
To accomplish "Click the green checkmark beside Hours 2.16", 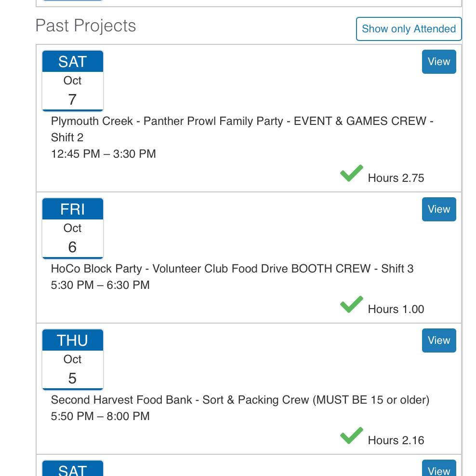I will click(x=352, y=436).
